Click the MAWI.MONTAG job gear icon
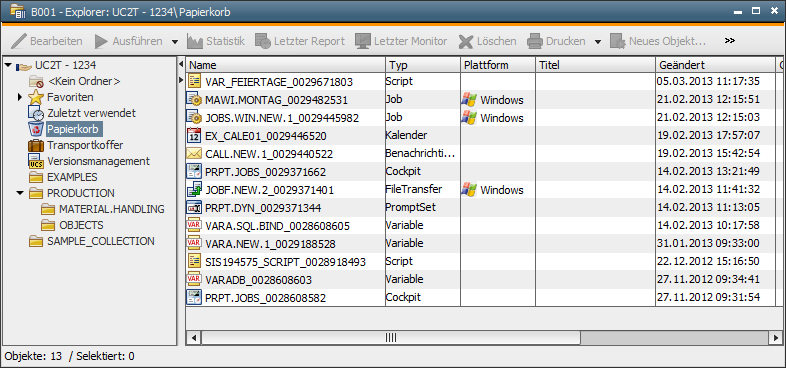 (194, 99)
